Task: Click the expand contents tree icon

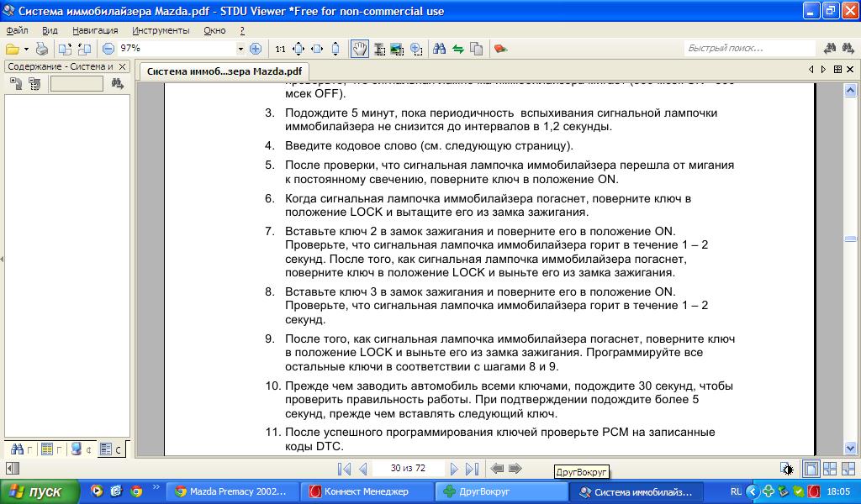Action: 16,84
